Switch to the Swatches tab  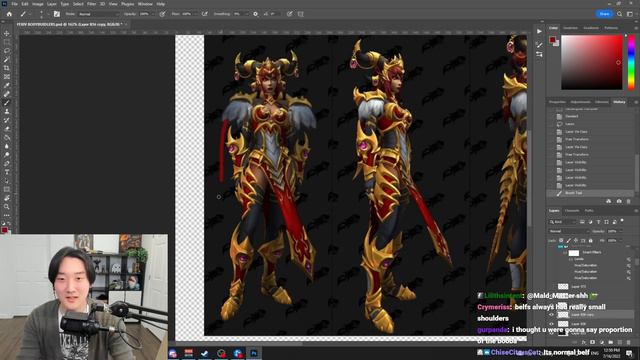point(570,28)
